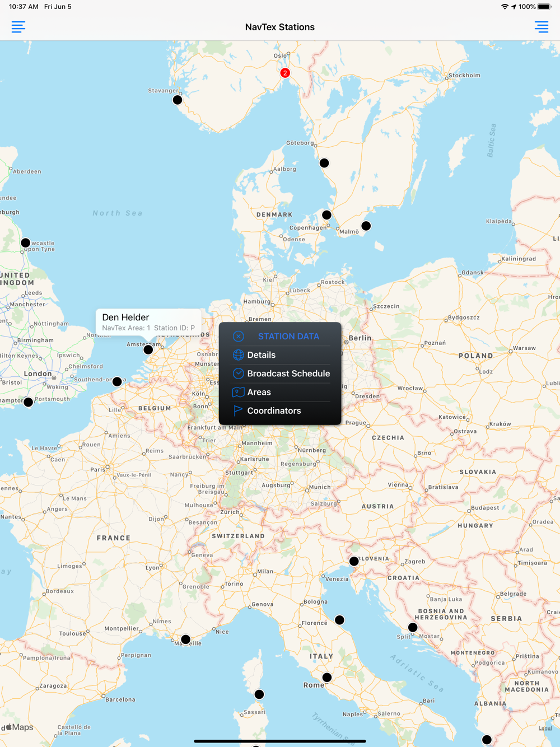Viewport: 560px width, 747px height.
Task: Tap the status bar clock 10:37 AM
Action: (x=24, y=7)
